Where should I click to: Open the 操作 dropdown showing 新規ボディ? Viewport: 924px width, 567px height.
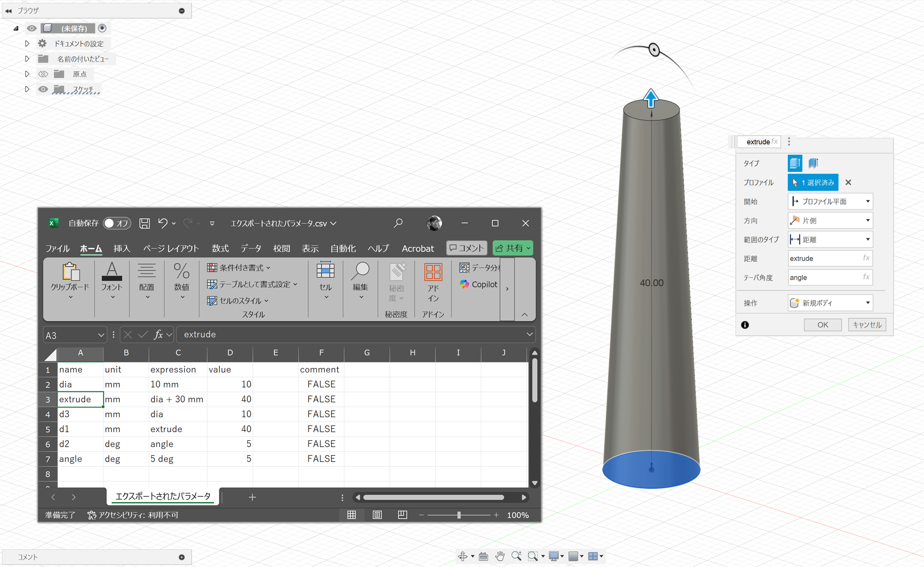830,302
